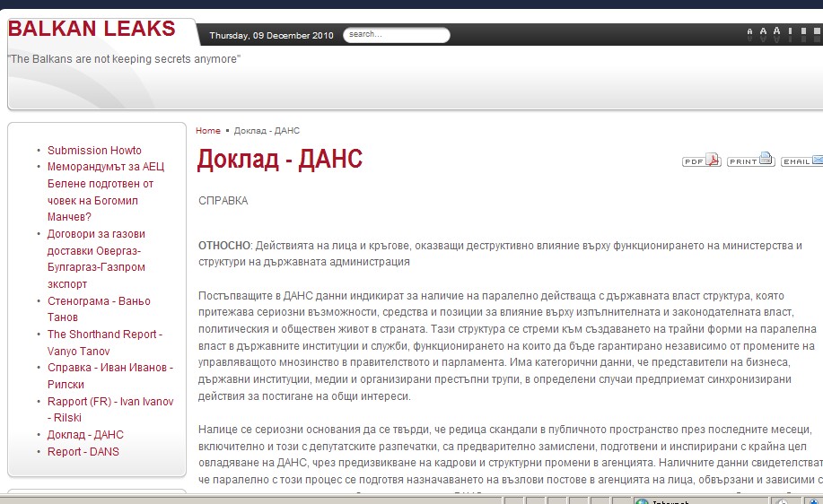Open the Report - DANS sidebar link
Image resolution: width=823 pixels, height=504 pixels.
[83, 452]
